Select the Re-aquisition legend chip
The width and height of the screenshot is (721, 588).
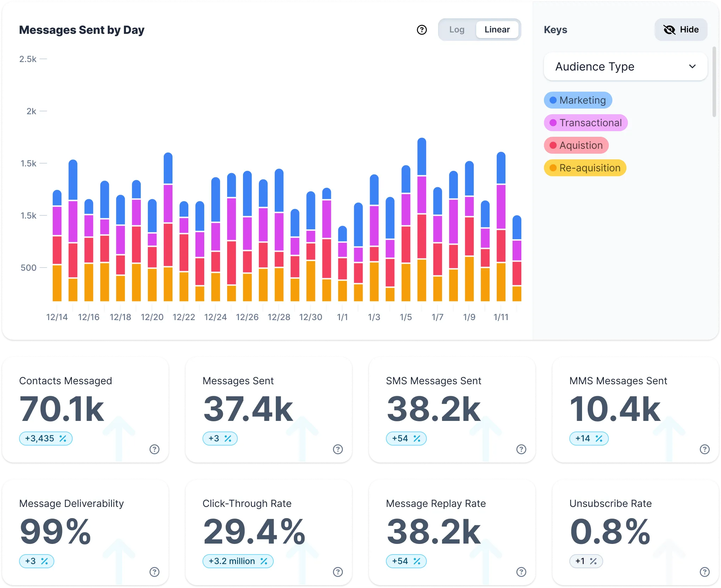point(585,168)
